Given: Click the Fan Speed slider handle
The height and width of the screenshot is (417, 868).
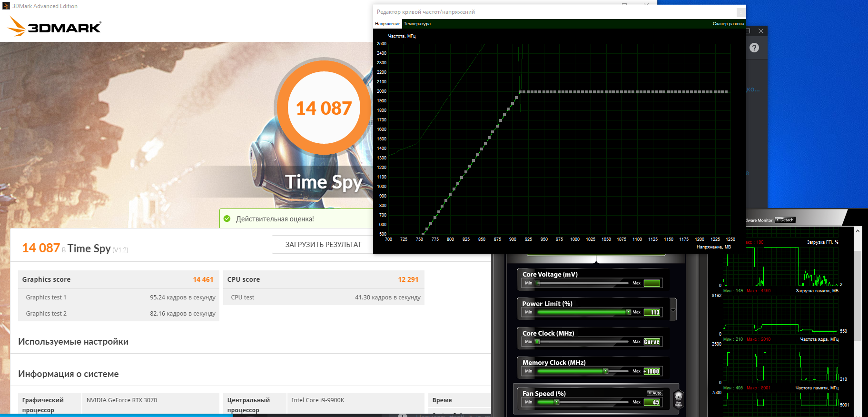Looking at the screenshot, I should (x=556, y=402).
